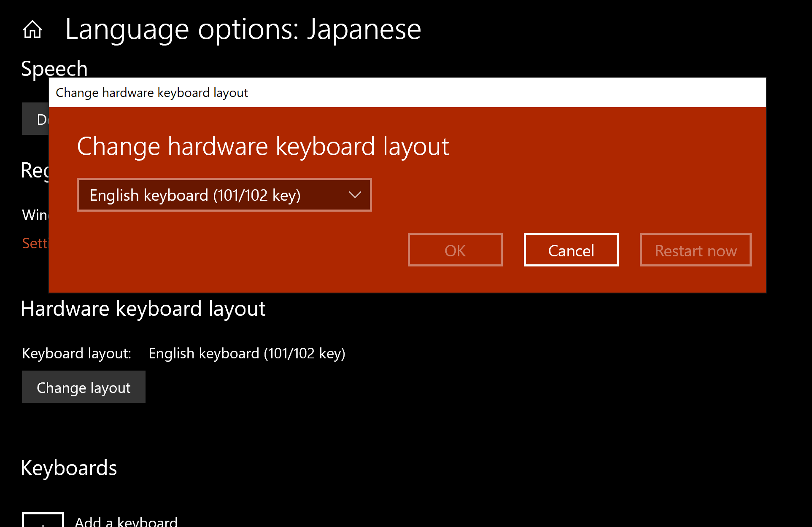Viewport: 812px width, 527px height.
Task: Cancel the hardware keyboard layout change
Action: pos(571,250)
